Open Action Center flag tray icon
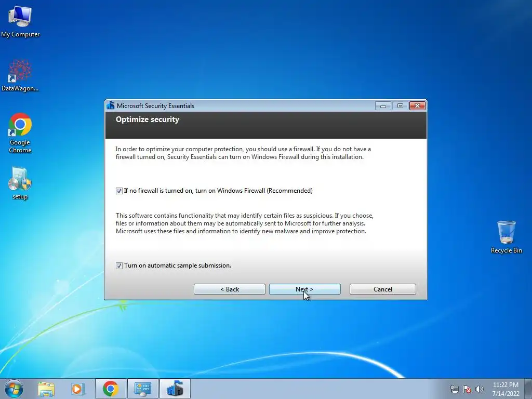This screenshot has height=399, width=532. (467, 389)
